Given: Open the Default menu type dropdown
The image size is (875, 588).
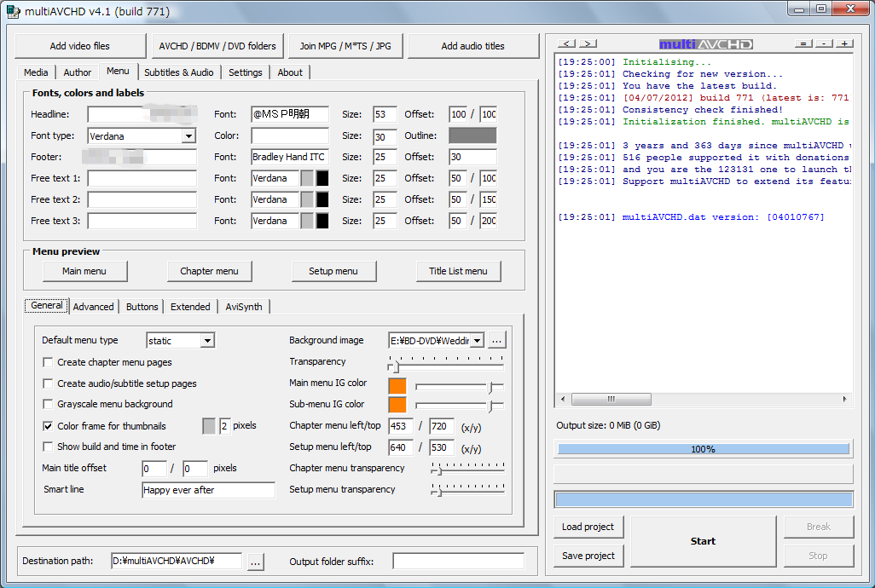Looking at the screenshot, I should [x=207, y=341].
